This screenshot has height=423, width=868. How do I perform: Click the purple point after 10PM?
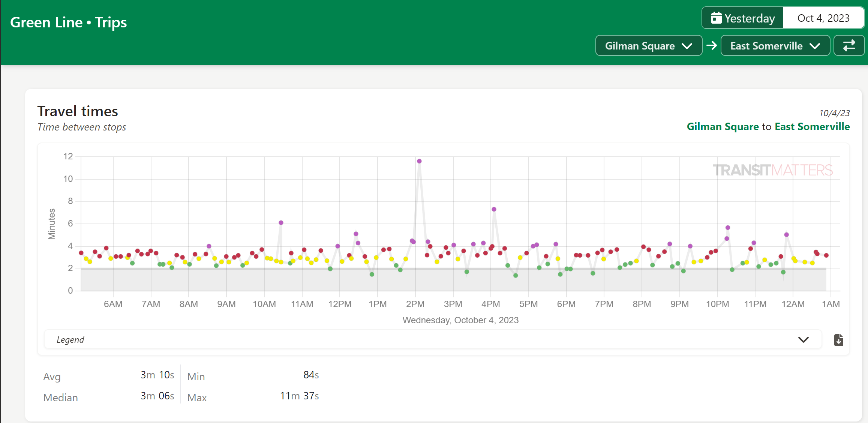point(727,228)
